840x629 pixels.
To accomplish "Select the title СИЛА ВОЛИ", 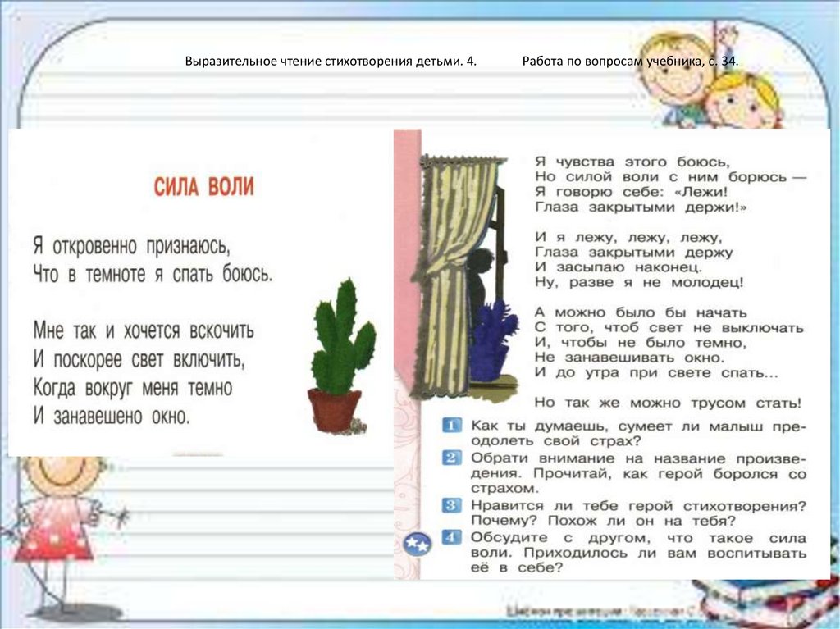I will (x=203, y=184).
